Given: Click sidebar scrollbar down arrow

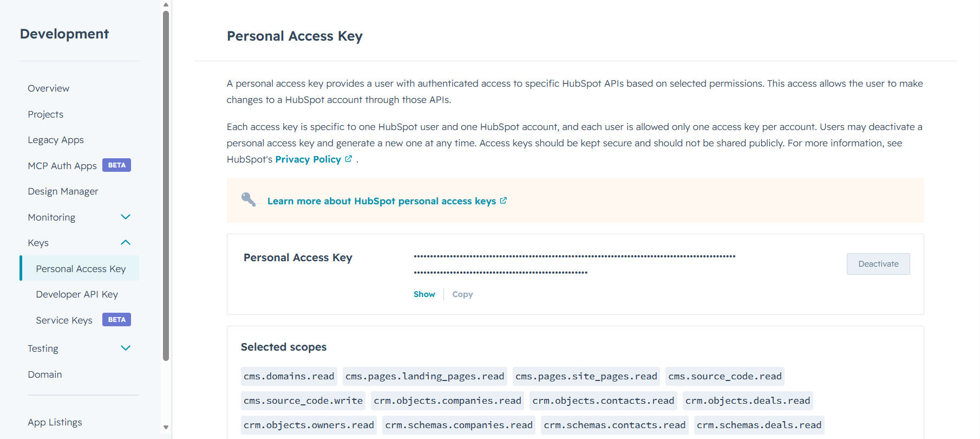Looking at the screenshot, I should 166,427.
